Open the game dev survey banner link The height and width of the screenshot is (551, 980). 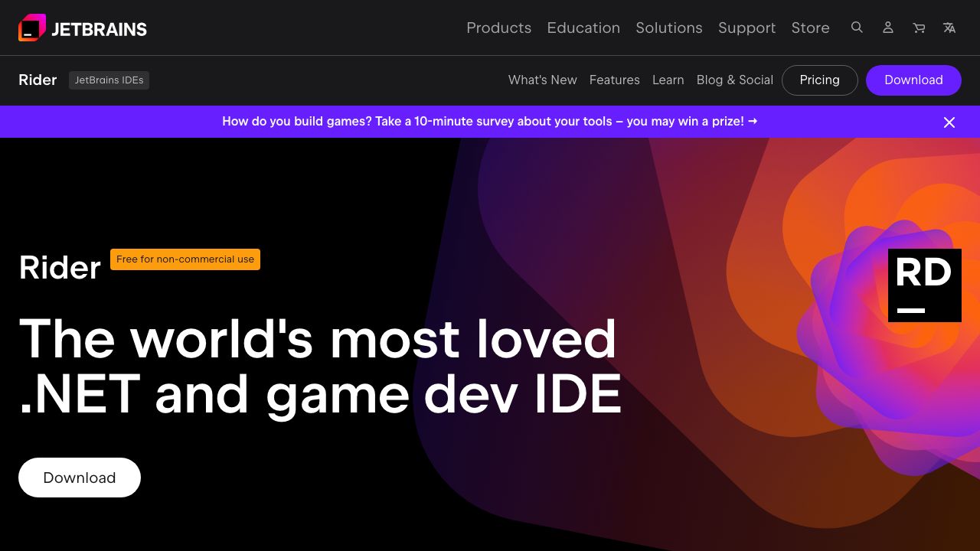pos(490,121)
